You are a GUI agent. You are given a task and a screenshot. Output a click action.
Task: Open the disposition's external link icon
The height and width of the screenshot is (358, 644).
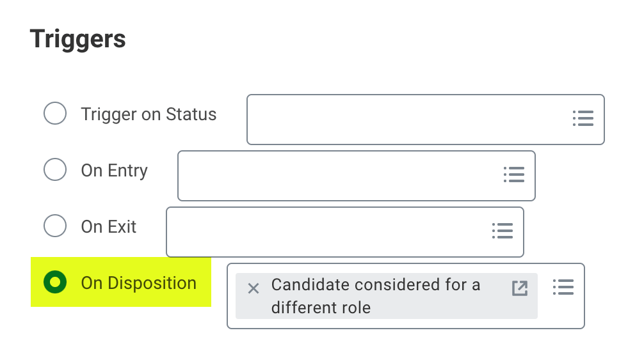coord(520,288)
